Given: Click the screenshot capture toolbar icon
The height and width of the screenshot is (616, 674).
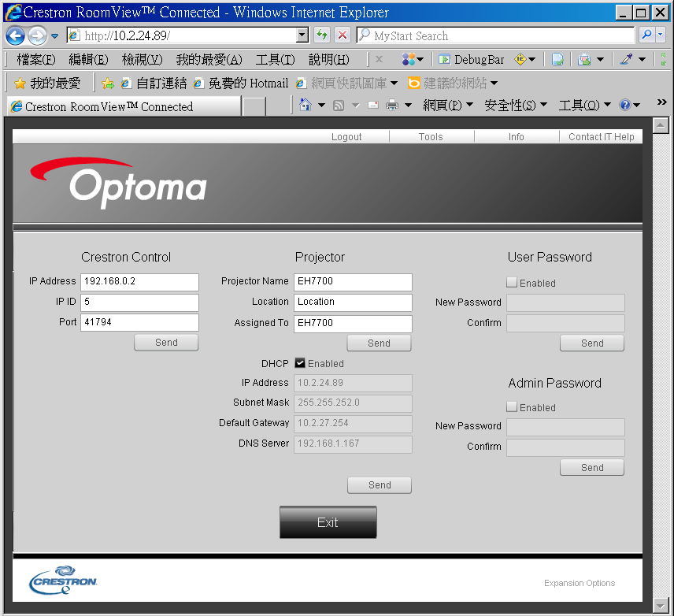Looking at the screenshot, I should pos(584,59).
